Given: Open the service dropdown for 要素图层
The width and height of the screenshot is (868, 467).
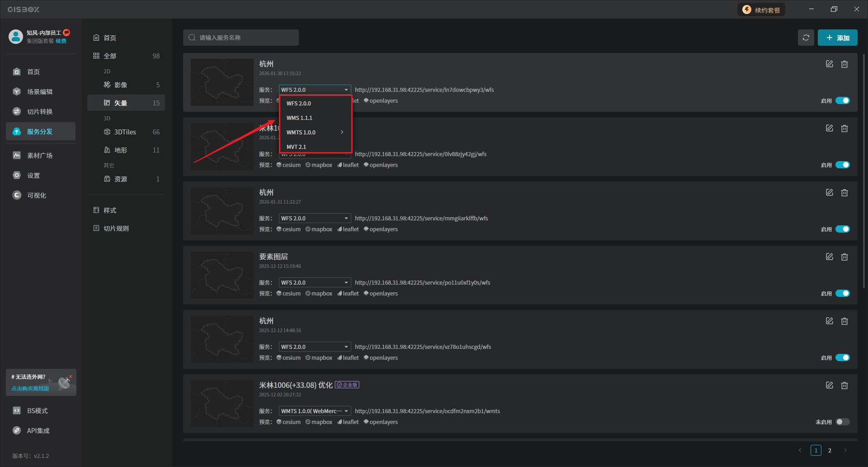Looking at the screenshot, I should [315, 283].
